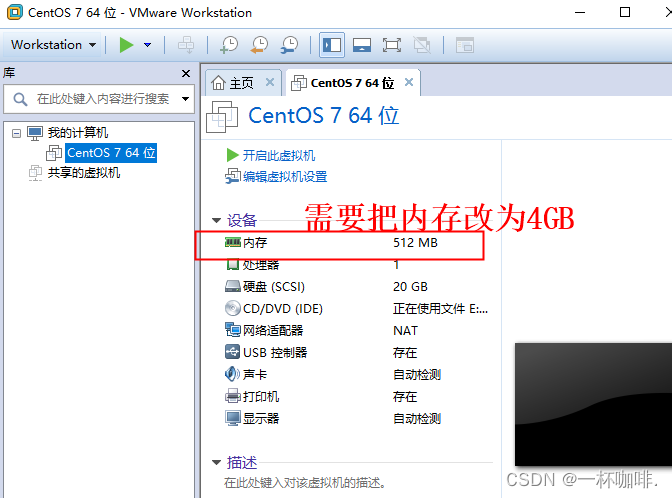The width and height of the screenshot is (672, 498).
Task: Switch to the 主页 tab
Action: click(243, 82)
